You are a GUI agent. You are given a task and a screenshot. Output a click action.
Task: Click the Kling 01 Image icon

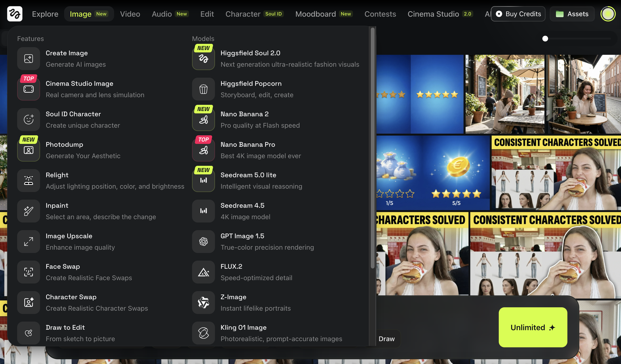pos(203,333)
